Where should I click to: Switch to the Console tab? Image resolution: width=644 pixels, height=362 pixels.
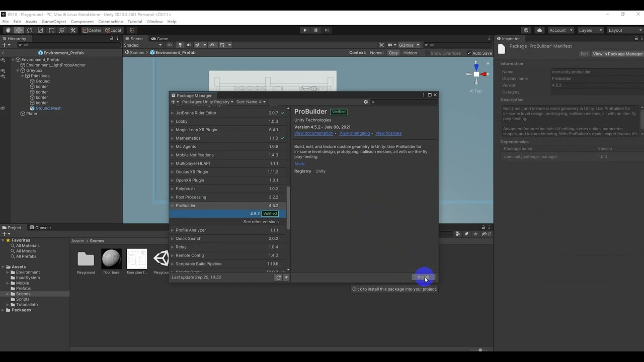[40, 228]
